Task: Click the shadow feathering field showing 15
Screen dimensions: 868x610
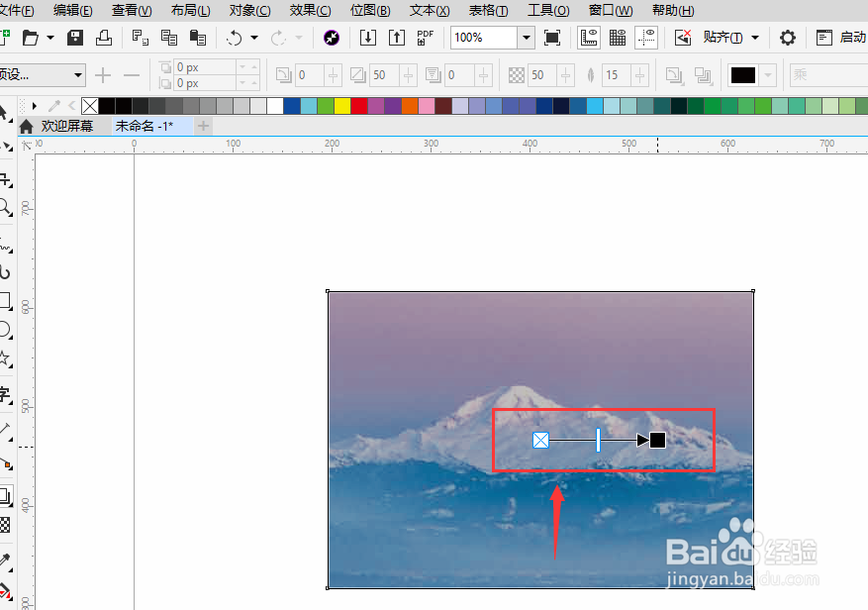Action: click(618, 75)
